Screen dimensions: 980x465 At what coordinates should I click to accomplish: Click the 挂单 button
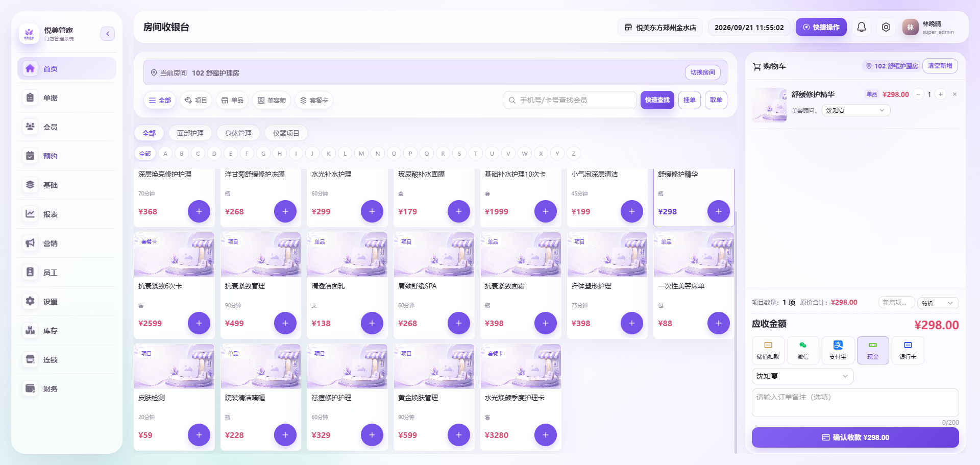coord(690,100)
